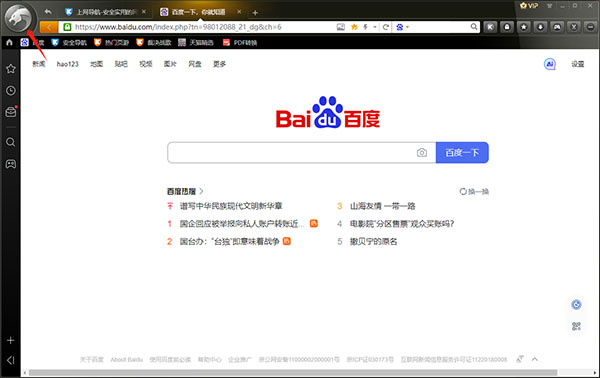Open favorites star in left sidebar

pyautogui.click(x=11, y=69)
